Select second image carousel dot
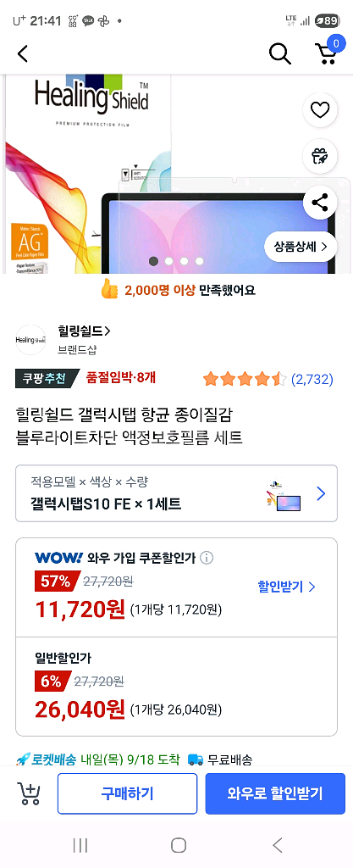This screenshot has width=353, height=868. [169, 261]
